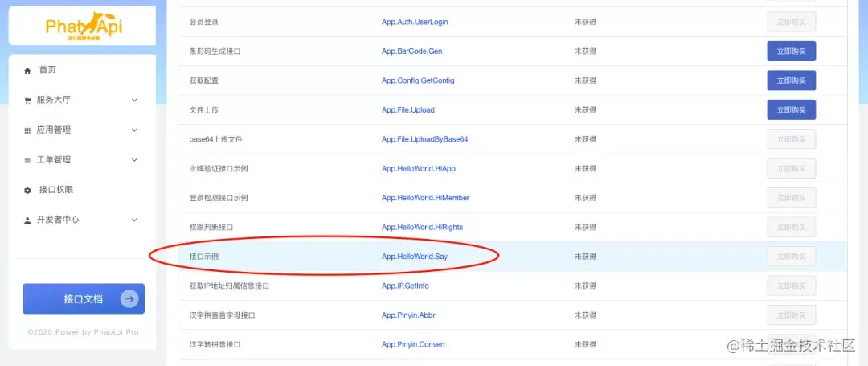Open App.Pinyin.Convert link
The height and width of the screenshot is (366, 868).
click(414, 345)
